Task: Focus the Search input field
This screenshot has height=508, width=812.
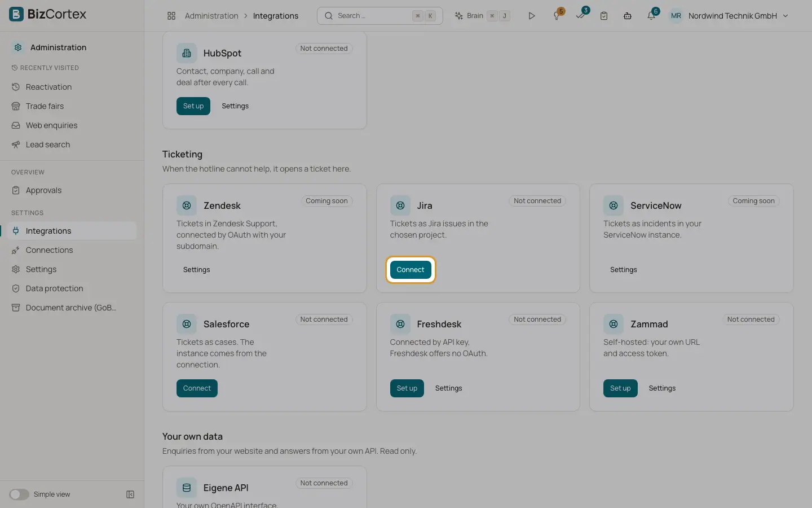Action: [380, 16]
